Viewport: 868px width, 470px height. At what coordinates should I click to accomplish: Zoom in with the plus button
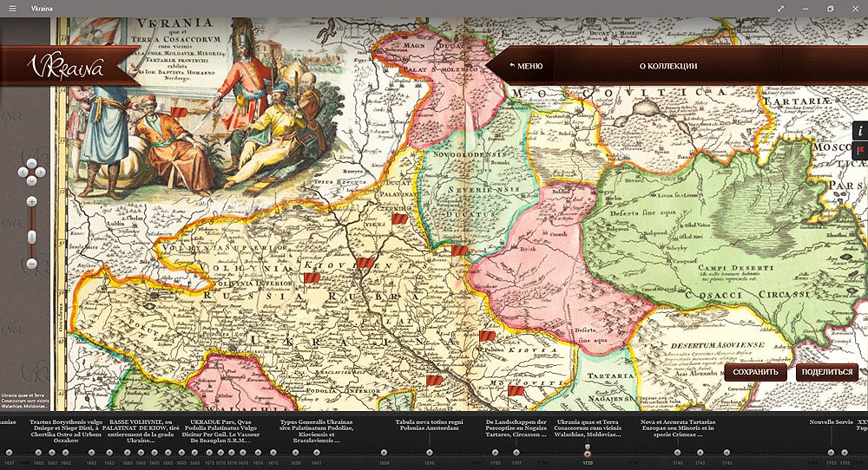pos(31,201)
